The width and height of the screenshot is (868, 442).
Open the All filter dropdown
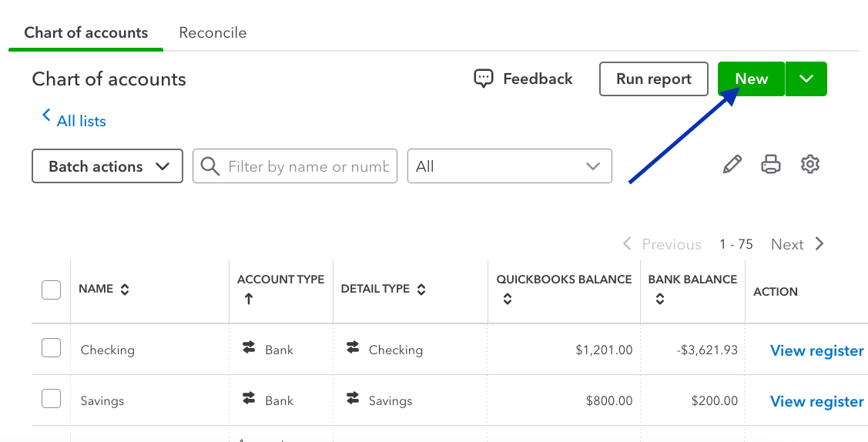pos(509,166)
